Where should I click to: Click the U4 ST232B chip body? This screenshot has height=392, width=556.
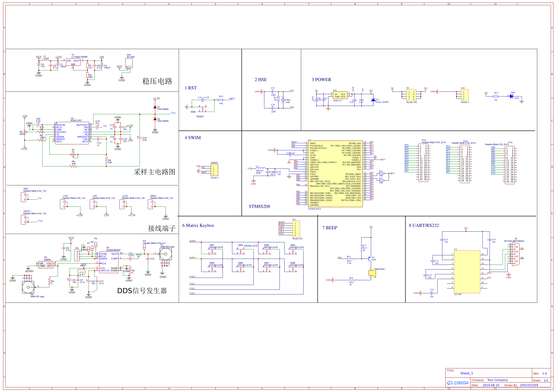pos(467,272)
